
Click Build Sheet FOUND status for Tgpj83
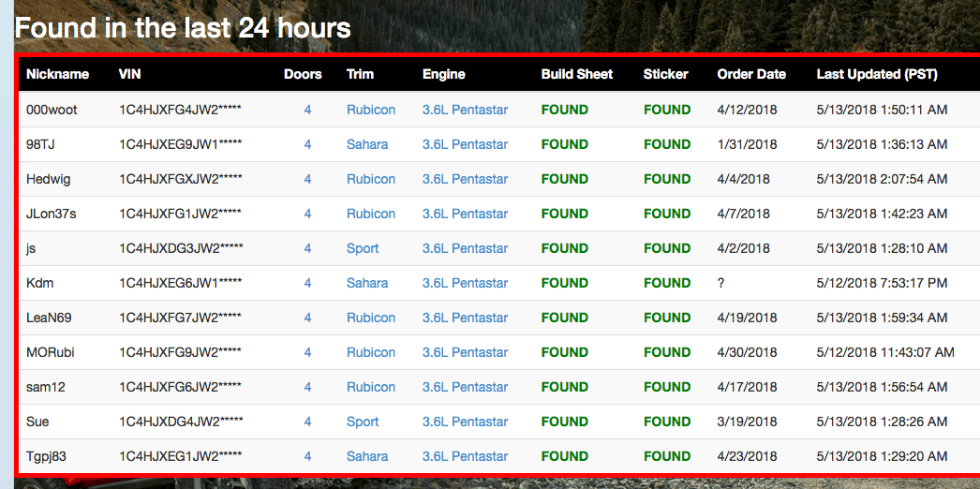564,456
